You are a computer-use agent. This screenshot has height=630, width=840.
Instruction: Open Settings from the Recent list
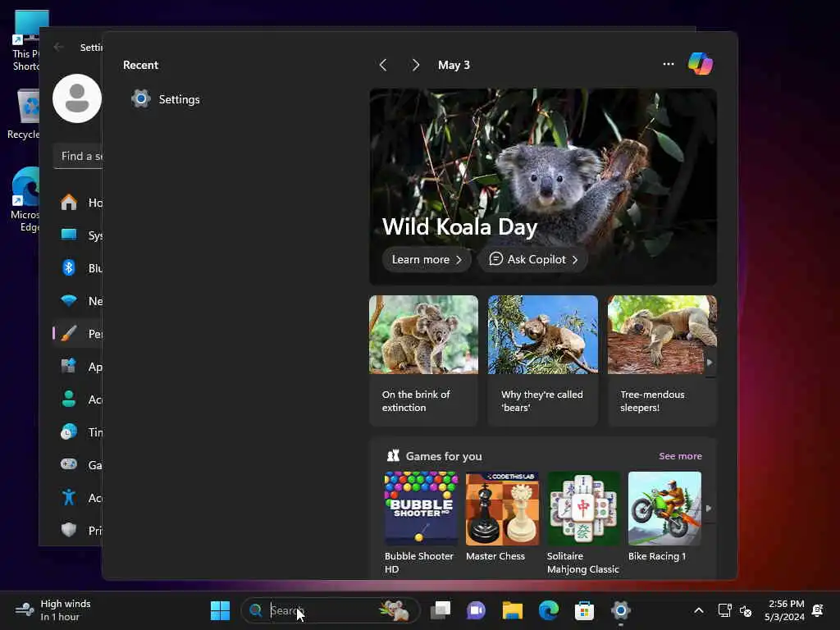166,99
